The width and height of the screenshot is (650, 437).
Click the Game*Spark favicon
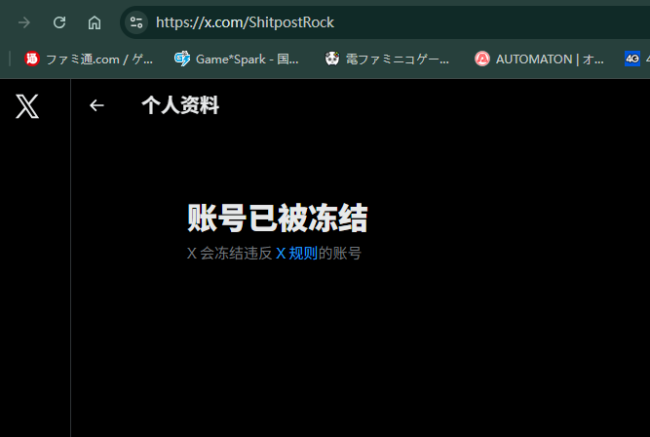tap(182, 59)
